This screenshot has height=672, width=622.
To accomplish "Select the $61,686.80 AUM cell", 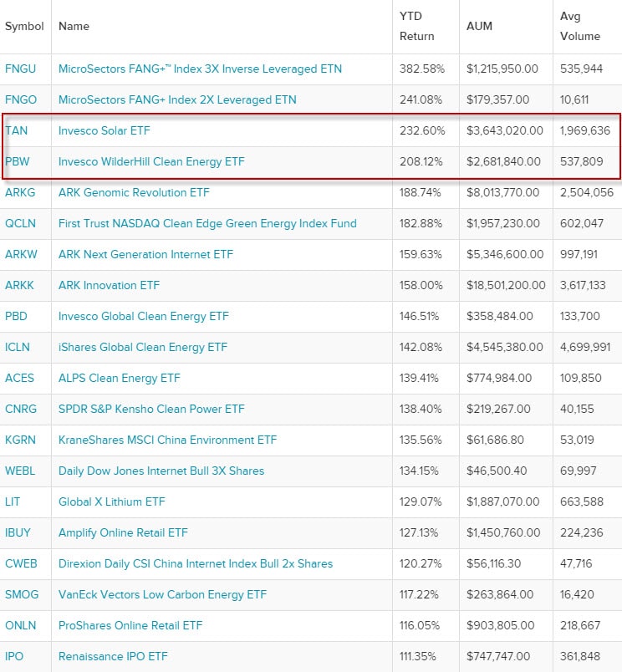I will [x=495, y=440].
